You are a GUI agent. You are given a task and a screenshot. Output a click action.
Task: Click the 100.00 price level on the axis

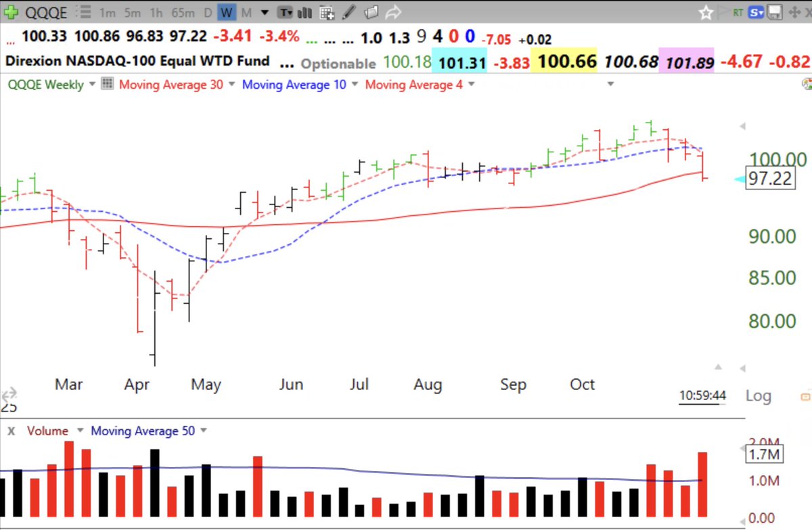click(777, 160)
